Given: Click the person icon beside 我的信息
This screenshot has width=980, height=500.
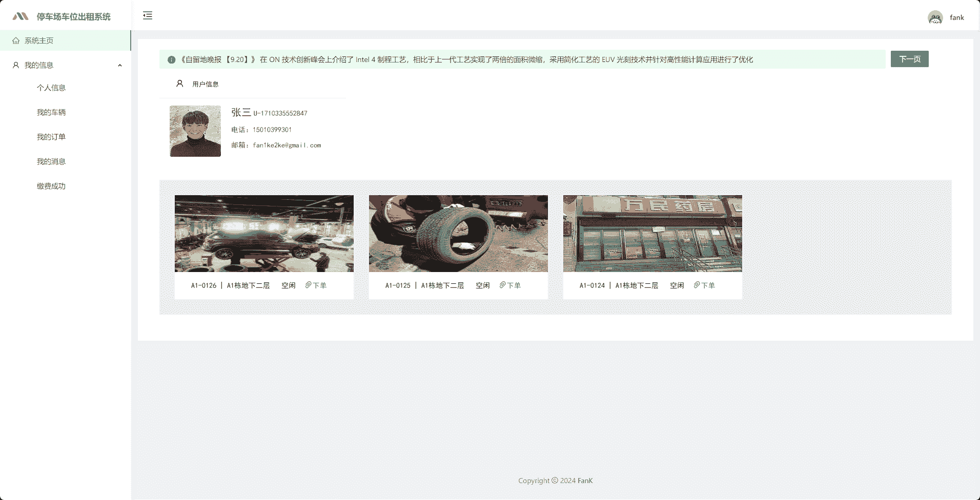Looking at the screenshot, I should [x=16, y=65].
